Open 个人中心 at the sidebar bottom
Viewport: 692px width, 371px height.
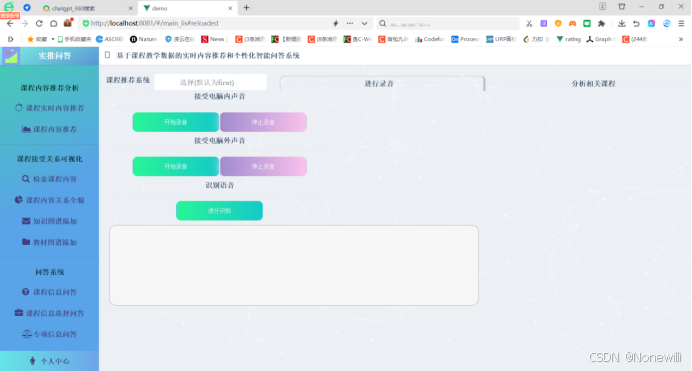49,361
